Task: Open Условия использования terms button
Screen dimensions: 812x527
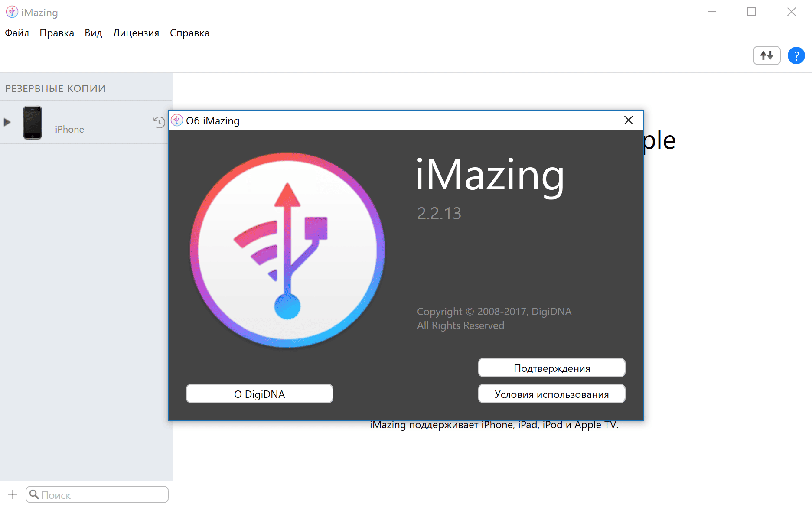Action: (x=551, y=394)
